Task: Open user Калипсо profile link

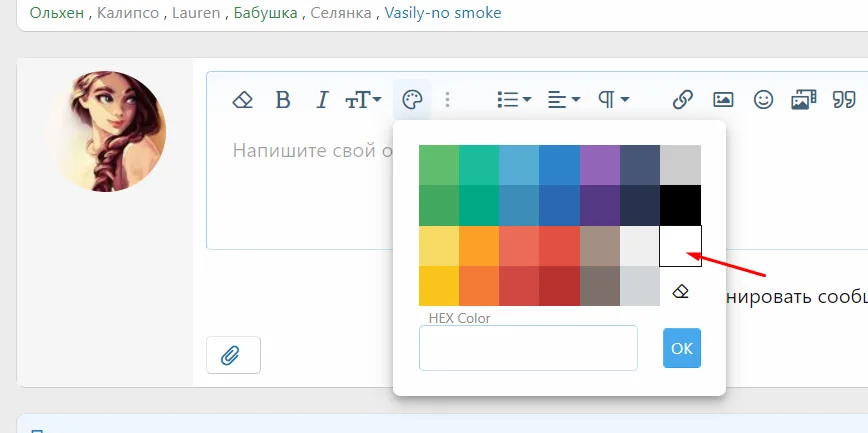Action: point(128,13)
